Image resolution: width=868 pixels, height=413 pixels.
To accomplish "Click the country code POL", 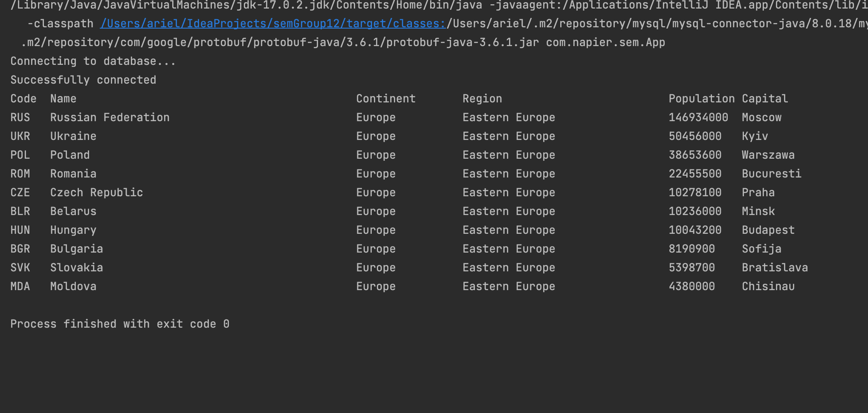I will (20, 155).
